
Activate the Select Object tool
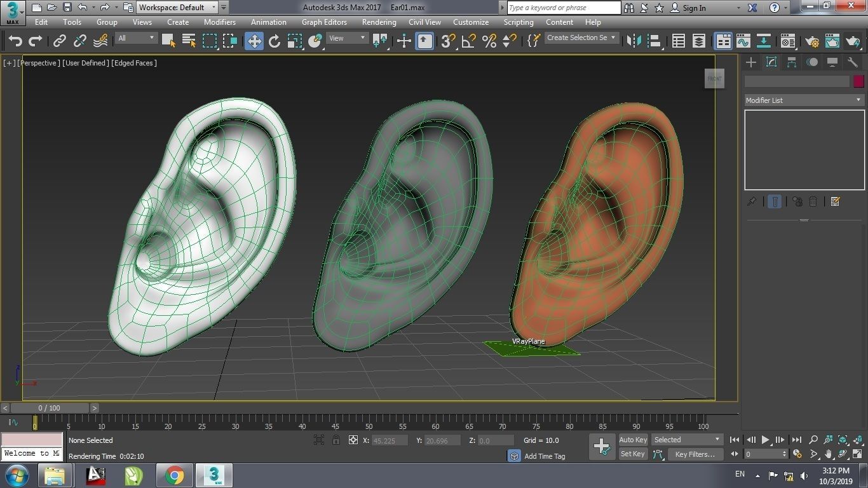pos(168,41)
